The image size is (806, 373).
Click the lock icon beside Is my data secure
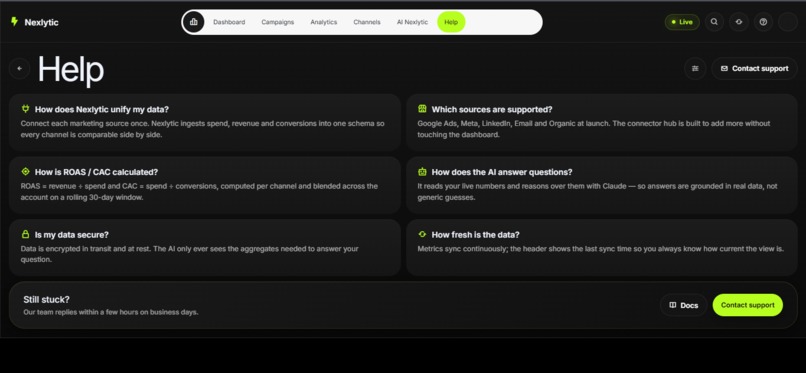(26, 234)
